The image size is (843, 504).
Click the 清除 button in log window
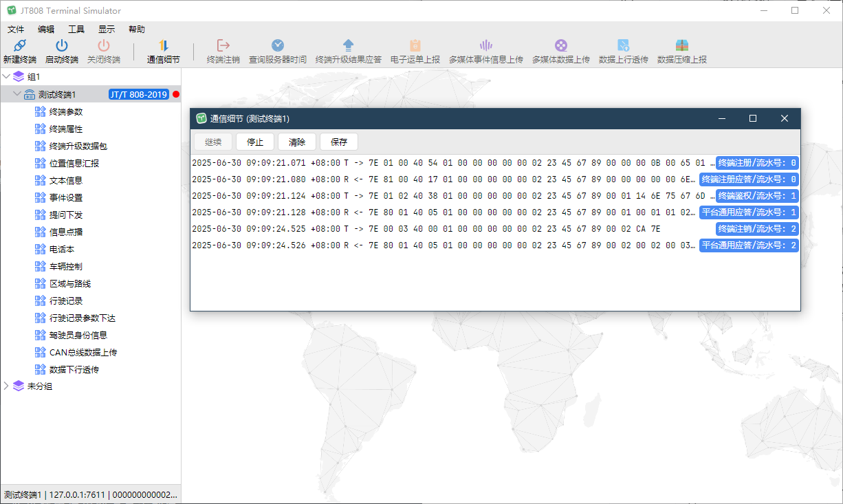point(297,142)
